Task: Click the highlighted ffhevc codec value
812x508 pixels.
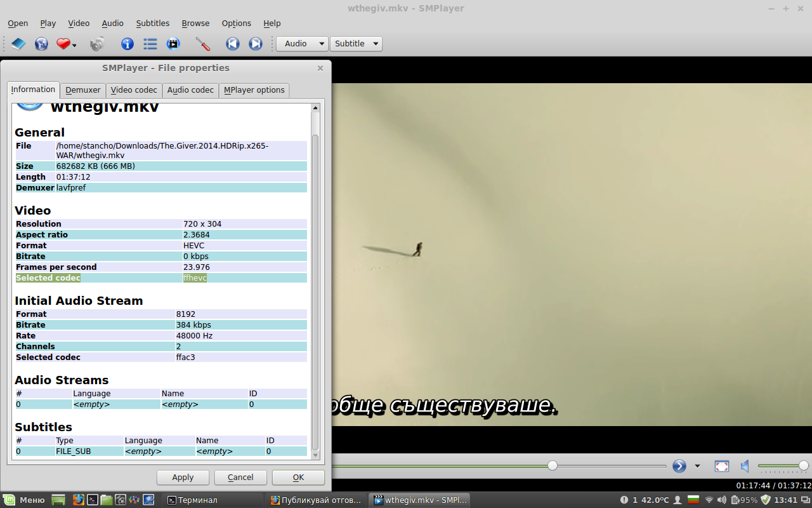Action: tap(195, 278)
